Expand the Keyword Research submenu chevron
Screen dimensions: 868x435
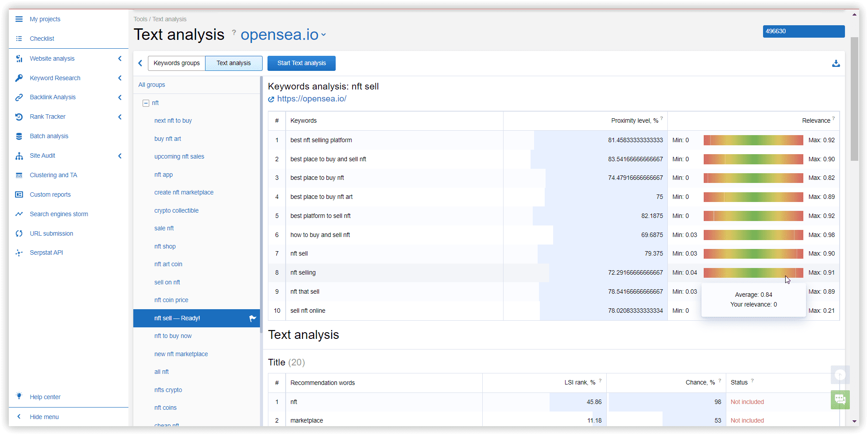(x=120, y=78)
